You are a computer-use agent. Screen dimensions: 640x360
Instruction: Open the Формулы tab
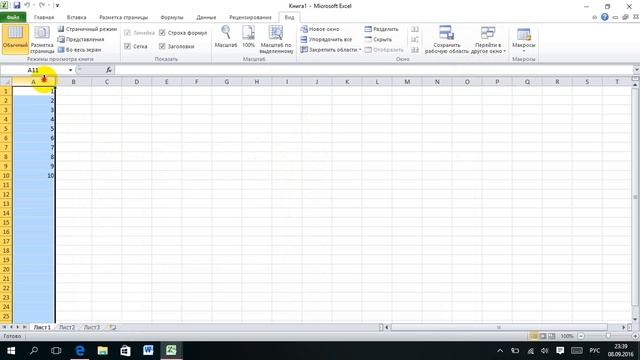(x=172, y=17)
